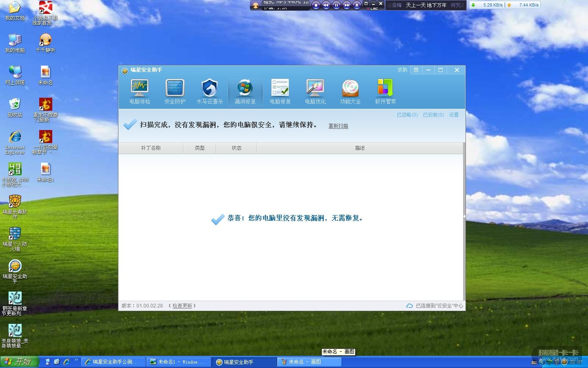Image resolution: width=588 pixels, height=368 pixels.
Task: Select the 漏洞修复 vulnerability repair tab
Action: pyautogui.click(x=245, y=92)
